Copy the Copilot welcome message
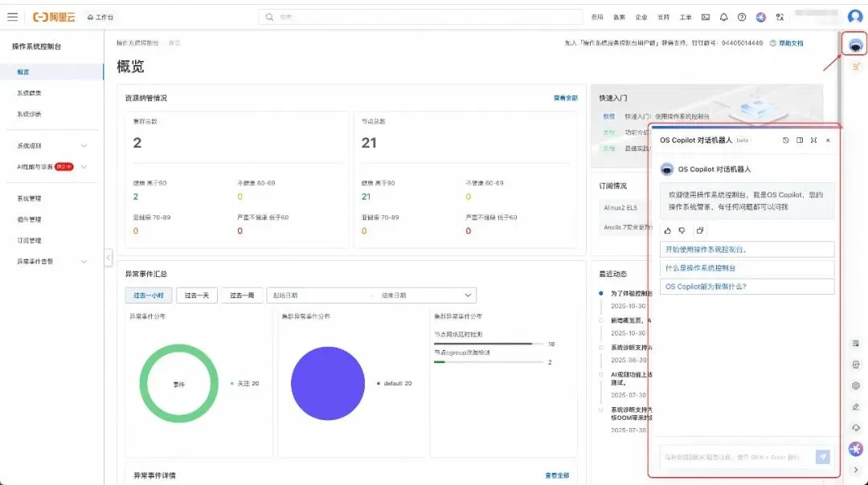 [x=700, y=230]
